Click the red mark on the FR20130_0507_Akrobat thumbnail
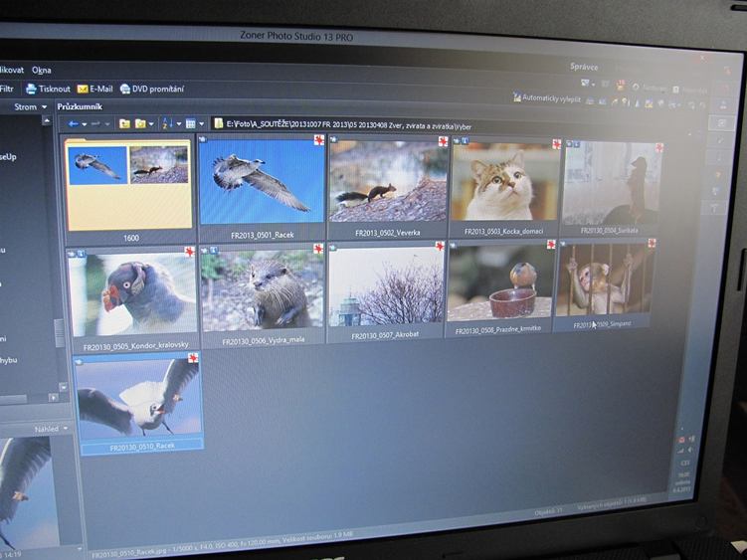Screen dimensions: 747x560 440,246
